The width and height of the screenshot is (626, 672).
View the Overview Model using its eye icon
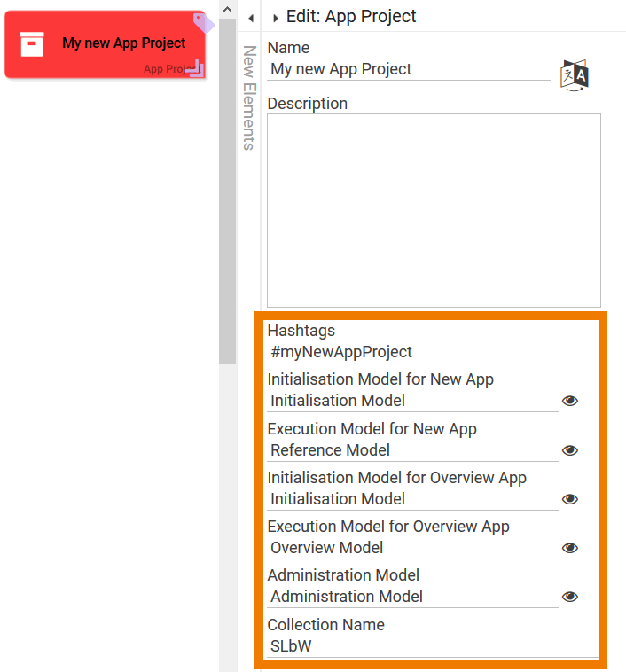coord(570,548)
